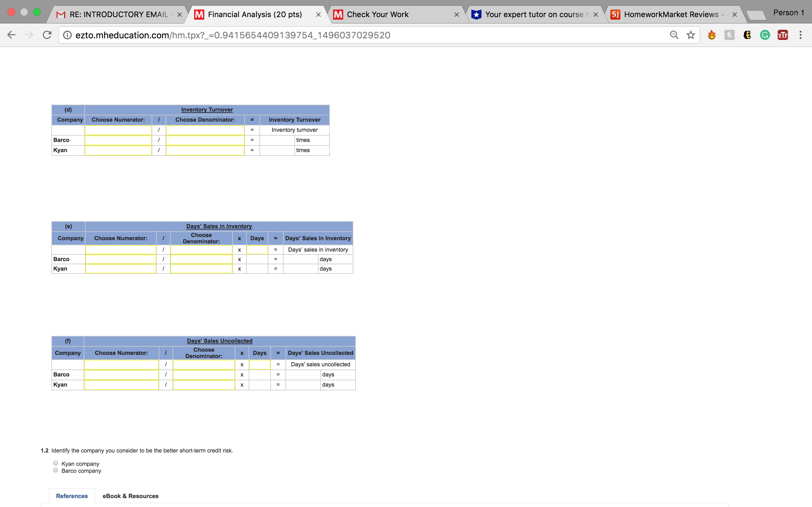This screenshot has height=507, width=812.
Task: Select Barco company as better credit risk
Action: (56, 470)
